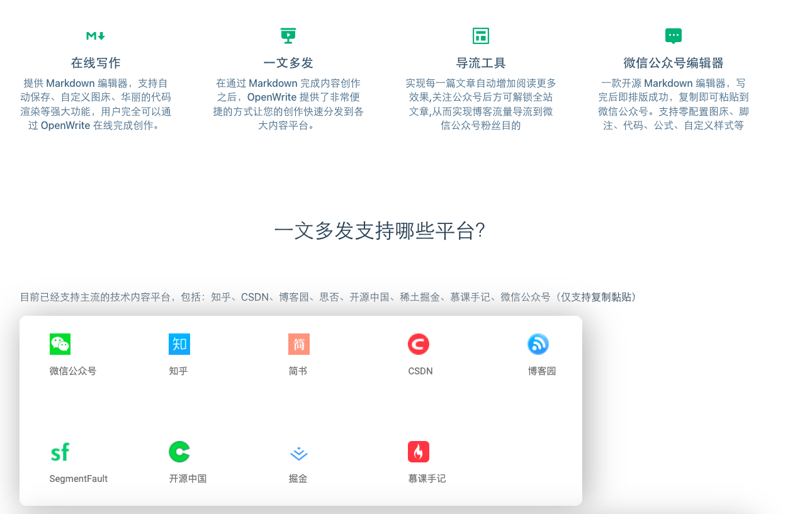812x514 pixels.
Task: Click the green sf SegmentFault logo
Action: pos(60,452)
